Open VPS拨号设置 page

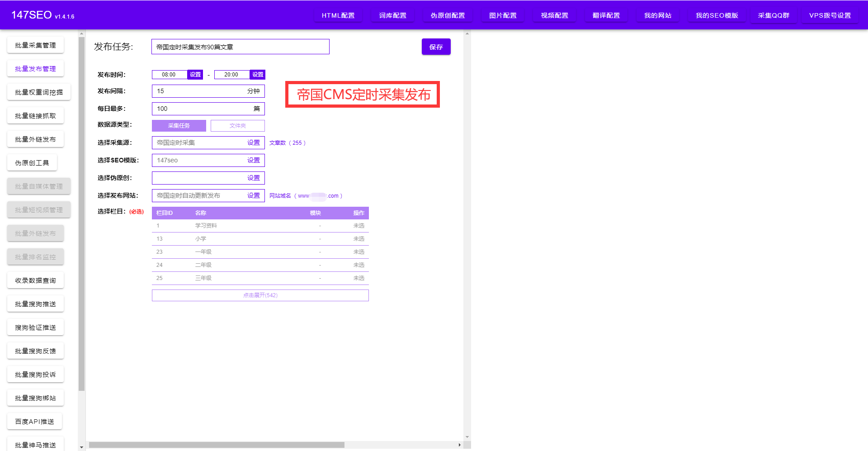point(830,15)
